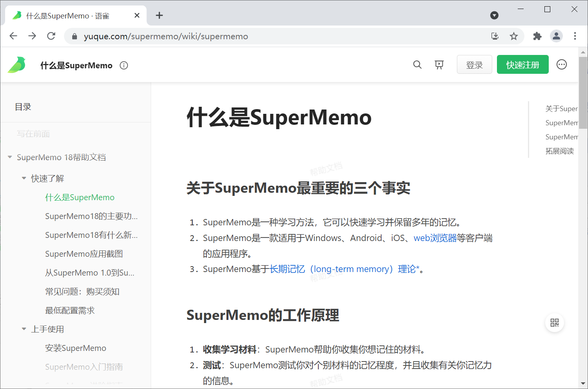This screenshot has width=588, height=389.
Task: Go back with the browser back arrow
Action: (13, 36)
